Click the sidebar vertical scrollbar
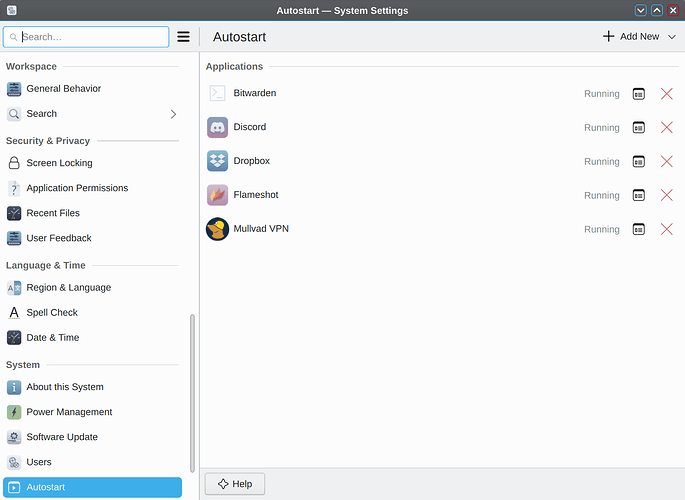The image size is (685, 500). (192, 393)
